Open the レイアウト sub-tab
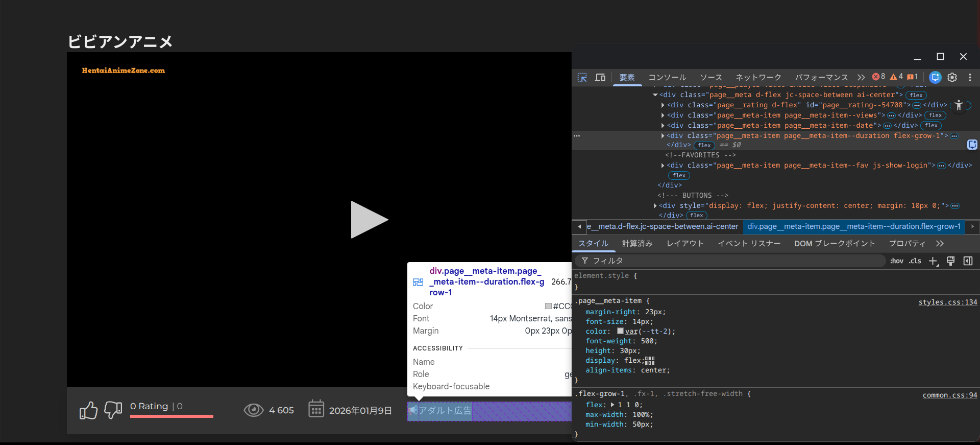Viewport: 980px width, 445px height. tap(685, 244)
